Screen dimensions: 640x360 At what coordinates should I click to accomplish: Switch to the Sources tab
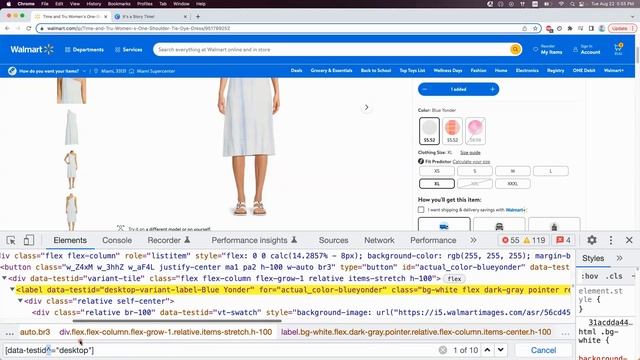[x=333, y=240]
